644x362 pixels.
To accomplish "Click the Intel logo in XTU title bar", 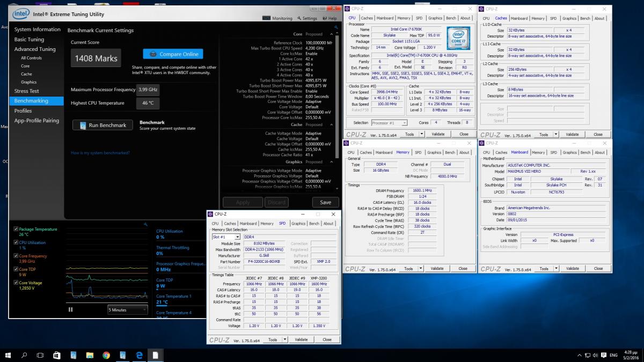I will [21, 14].
